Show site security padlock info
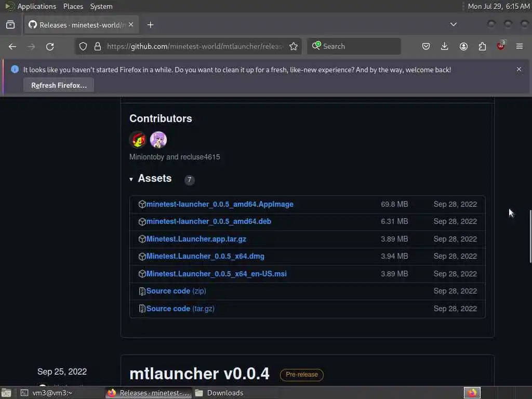The width and height of the screenshot is (532, 399). point(98,46)
